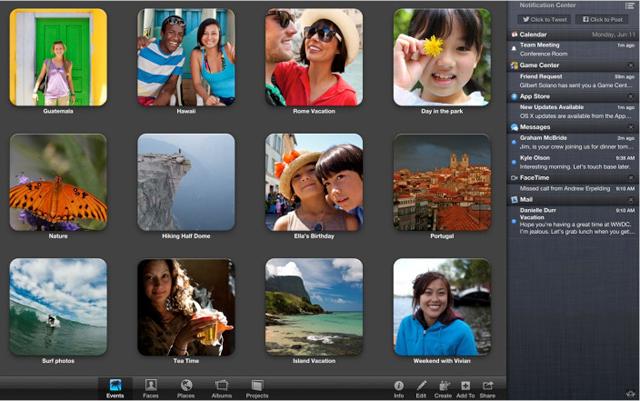Open the Create menu icon
The height and width of the screenshot is (401, 640).
443,386
